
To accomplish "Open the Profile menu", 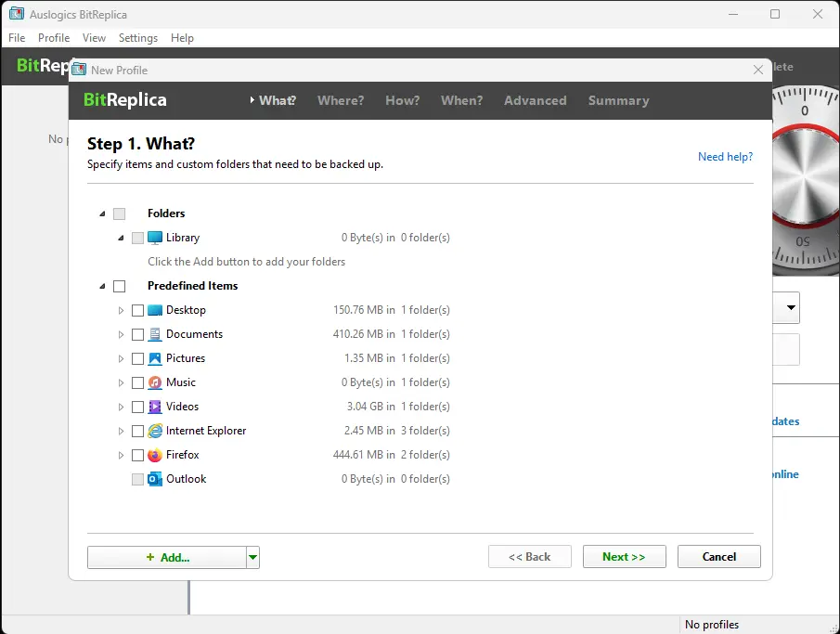I will coord(54,38).
